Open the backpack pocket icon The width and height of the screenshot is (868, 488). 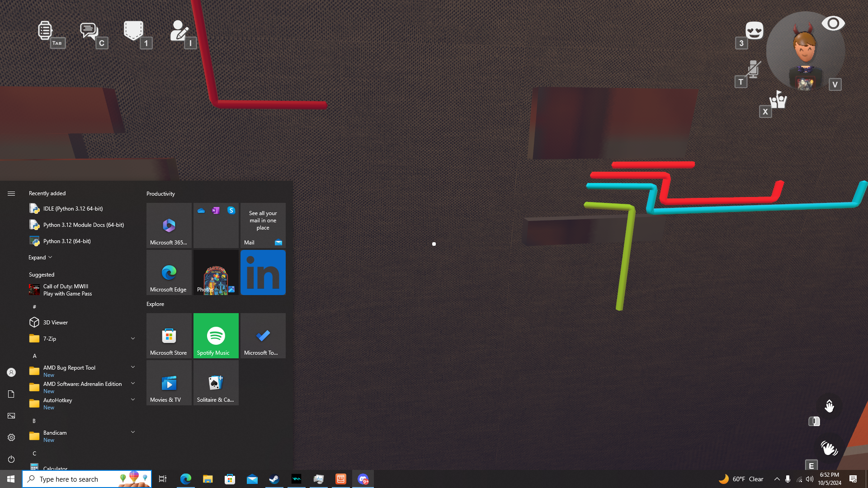click(x=133, y=31)
